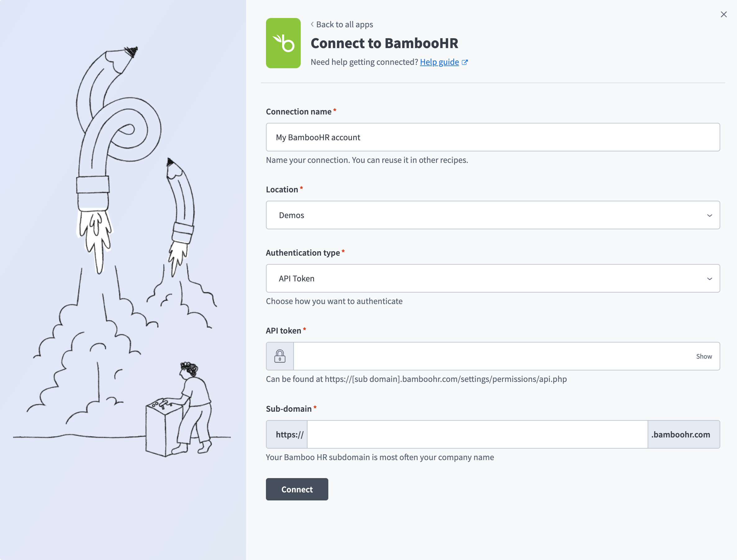
Task: Click the 'Connection name' field label
Action: point(299,111)
